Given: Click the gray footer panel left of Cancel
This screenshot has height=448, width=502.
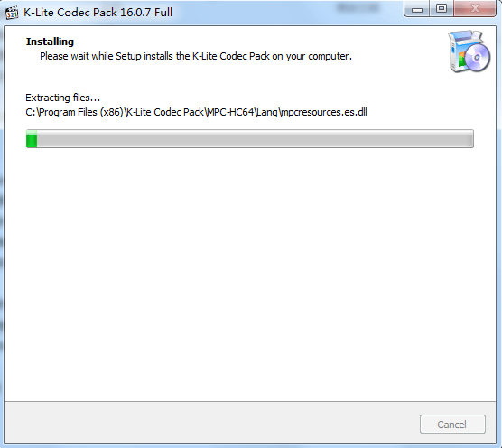Looking at the screenshot, I should [211, 423].
